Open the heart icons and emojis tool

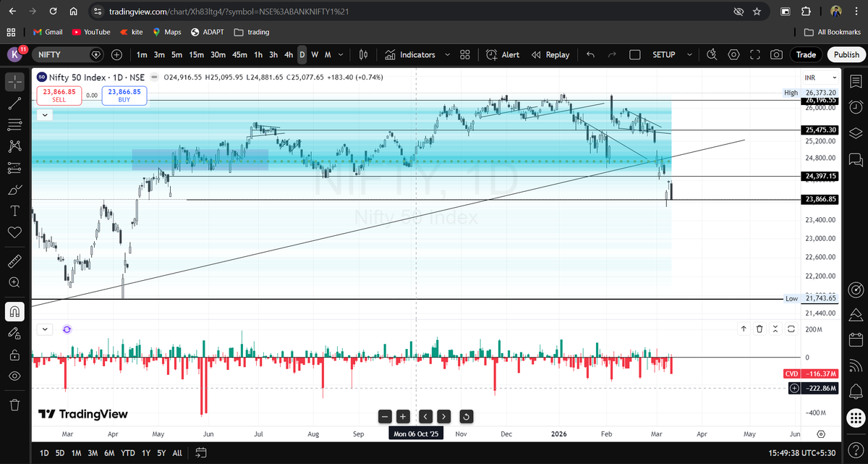(14, 232)
